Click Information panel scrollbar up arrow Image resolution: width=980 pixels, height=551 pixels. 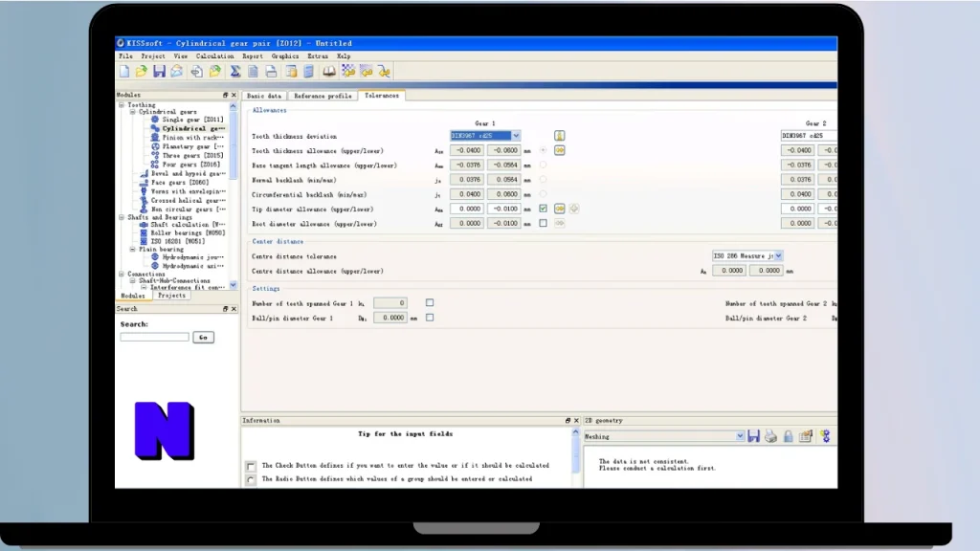[575, 432]
